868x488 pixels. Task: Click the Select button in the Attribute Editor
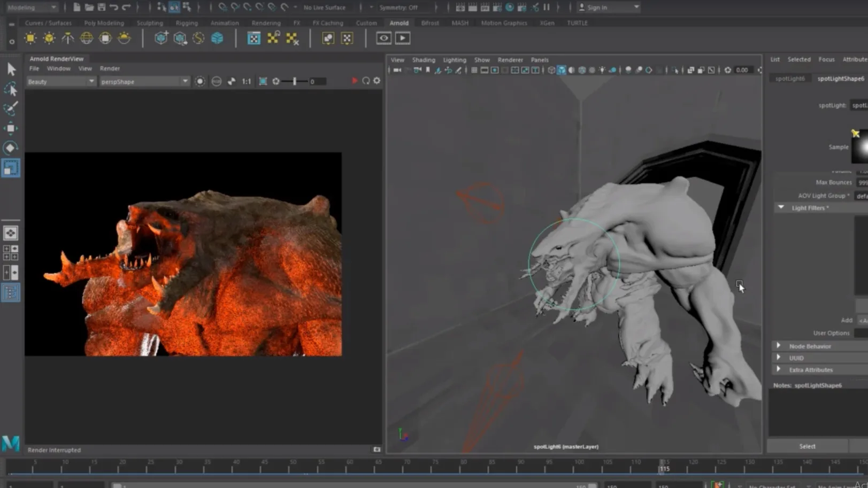807,446
